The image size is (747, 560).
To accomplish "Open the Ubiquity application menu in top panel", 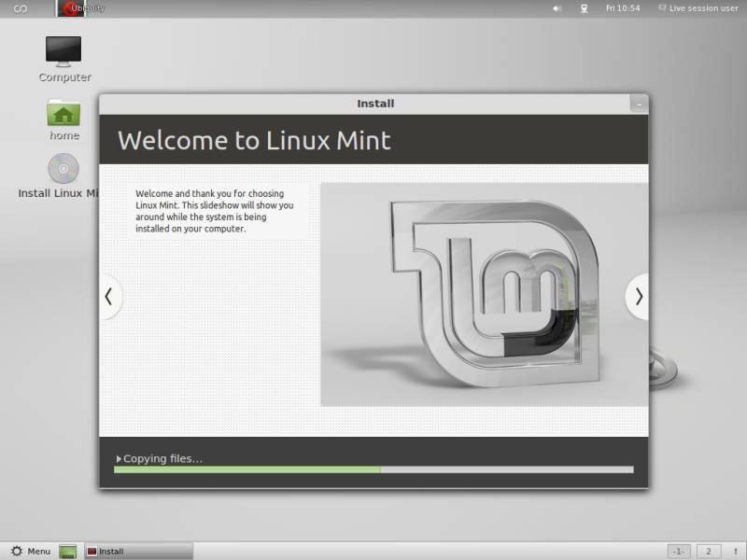I will click(x=81, y=8).
